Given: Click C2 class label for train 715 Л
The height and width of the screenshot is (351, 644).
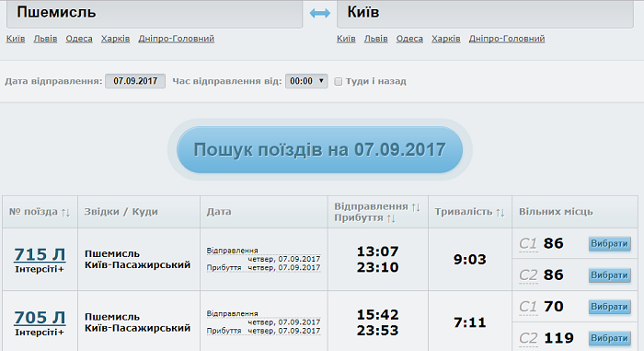Looking at the screenshot, I should (528, 275).
